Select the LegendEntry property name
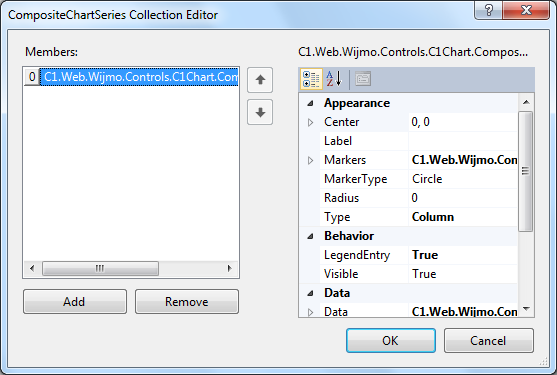Screen dimensions: 557x375 pyautogui.click(x=357, y=255)
